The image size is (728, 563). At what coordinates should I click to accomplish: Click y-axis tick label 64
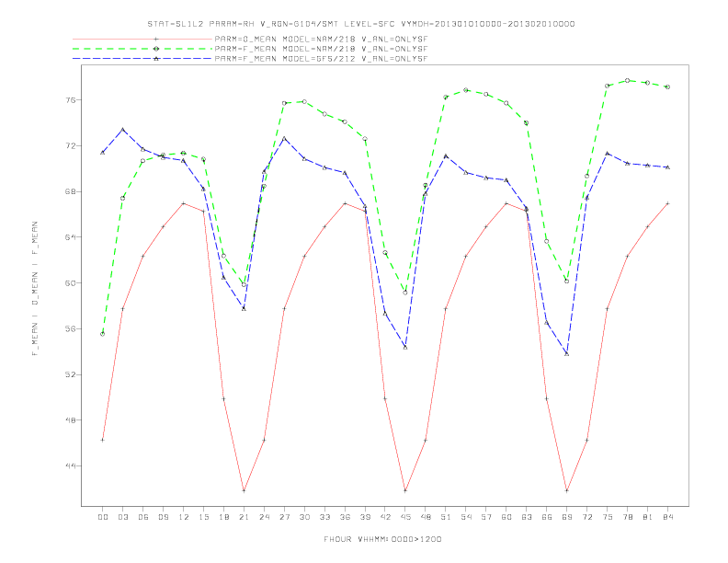point(71,237)
